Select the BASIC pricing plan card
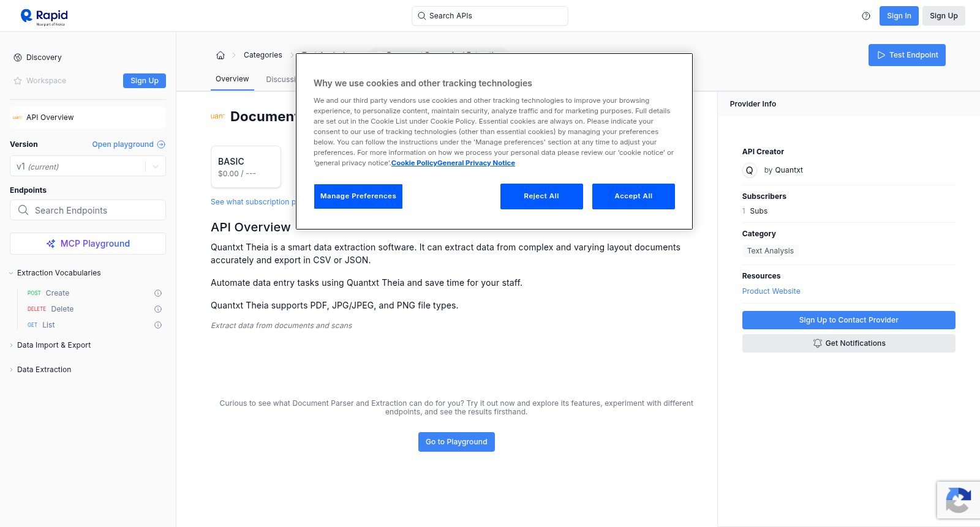The image size is (980, 527). [246, 167]
